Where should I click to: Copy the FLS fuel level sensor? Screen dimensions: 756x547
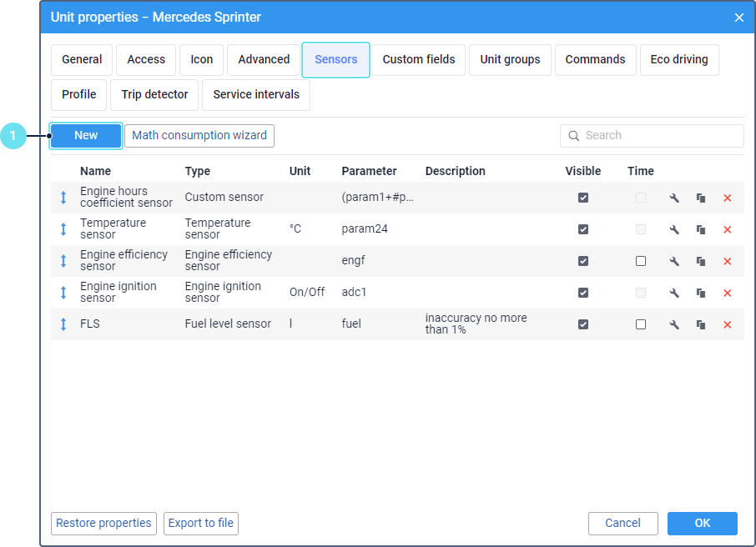pyautogui.click(x=701, y=324)
